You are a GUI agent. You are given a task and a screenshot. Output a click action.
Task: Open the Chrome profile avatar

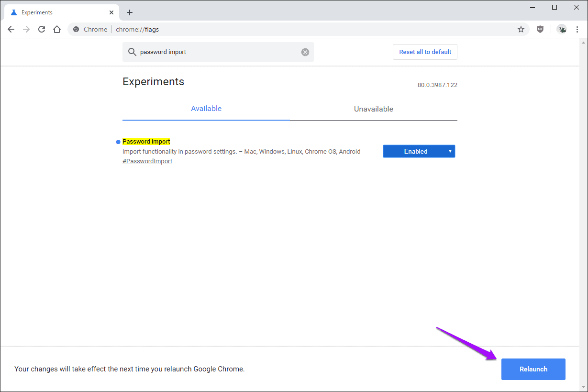click(x=562, y=29)
